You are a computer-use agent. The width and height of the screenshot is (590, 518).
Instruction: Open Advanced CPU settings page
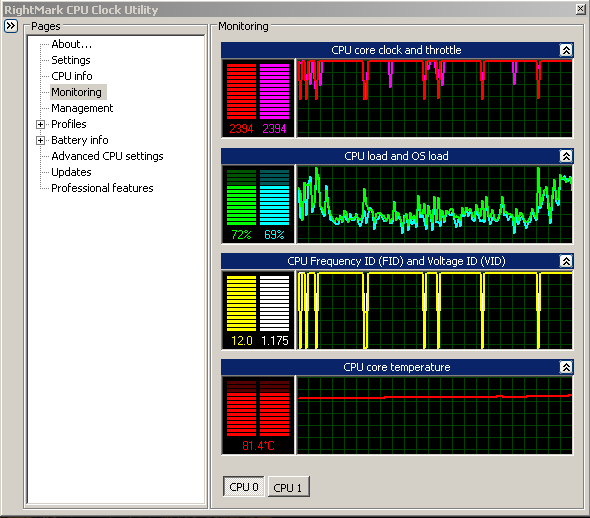click(x=107, y=156)
